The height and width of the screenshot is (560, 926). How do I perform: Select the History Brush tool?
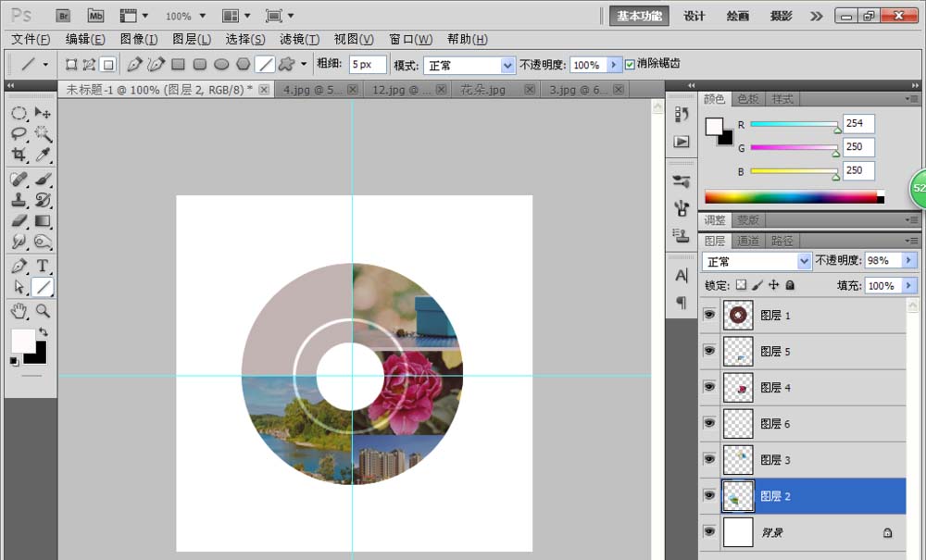coord(43,199)
